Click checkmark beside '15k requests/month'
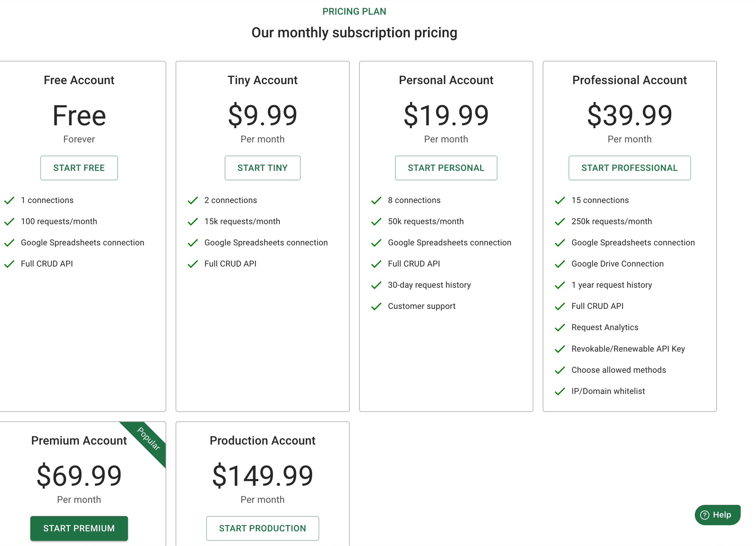This screenshot has width=756, height=546. click(193, 222)
